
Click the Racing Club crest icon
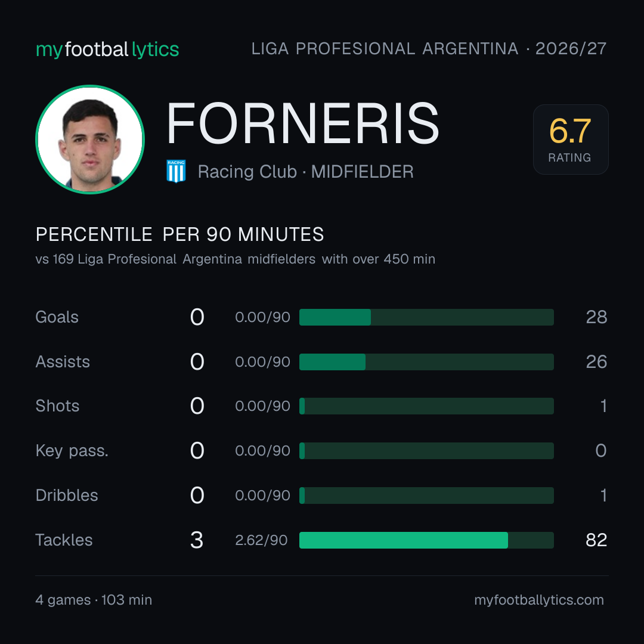[x=176, y=171]
